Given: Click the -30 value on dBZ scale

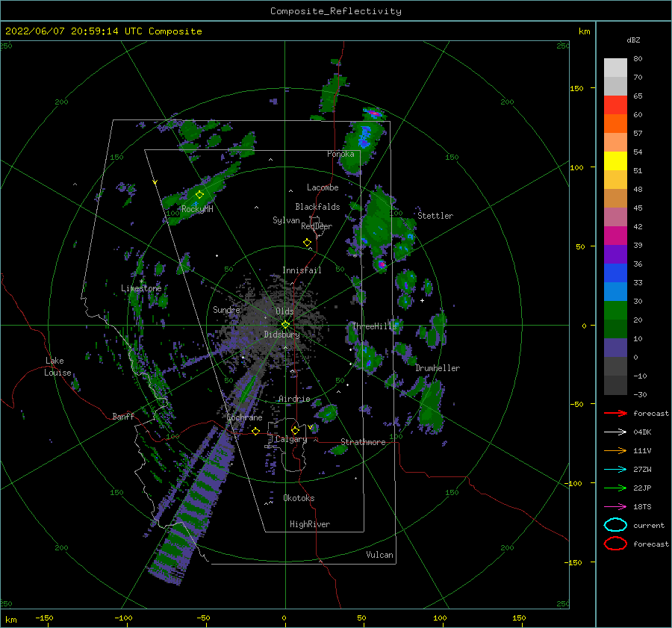Looking at the screenshot, I should pos(640,394).
